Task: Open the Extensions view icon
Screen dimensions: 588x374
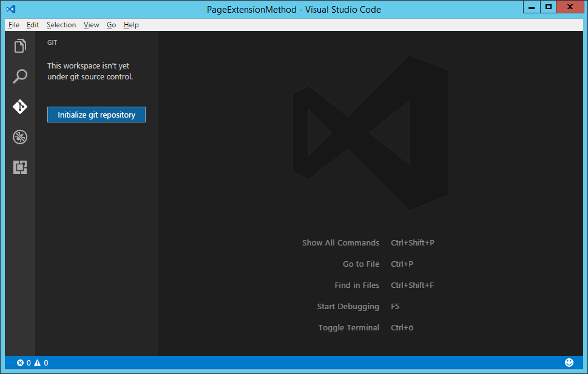Action: click(20, 167)
